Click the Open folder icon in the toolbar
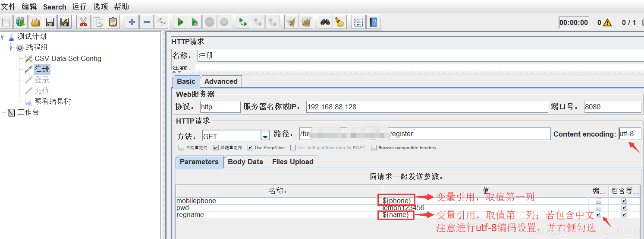This screenshot has height=239, width=644. click(35, 22)
